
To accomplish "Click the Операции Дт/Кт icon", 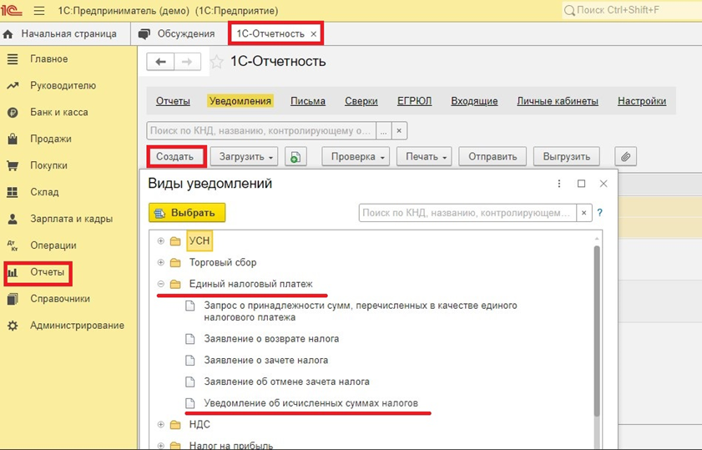I will (x=13, y=245).
